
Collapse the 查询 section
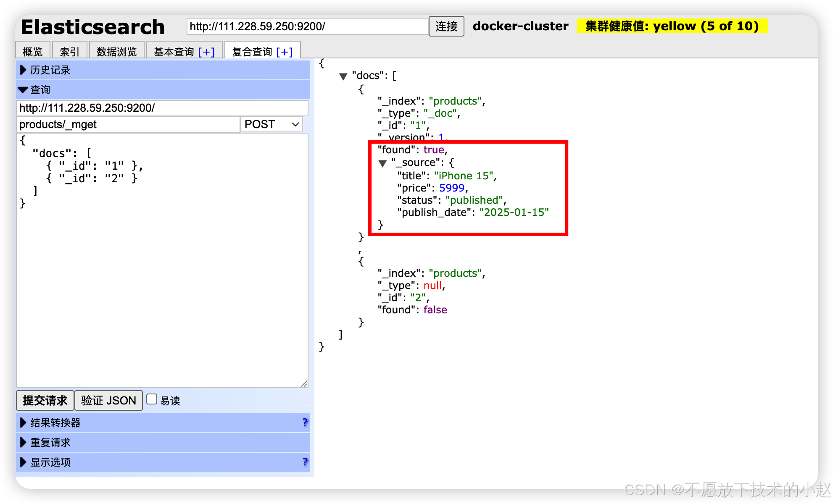[40, 89]
